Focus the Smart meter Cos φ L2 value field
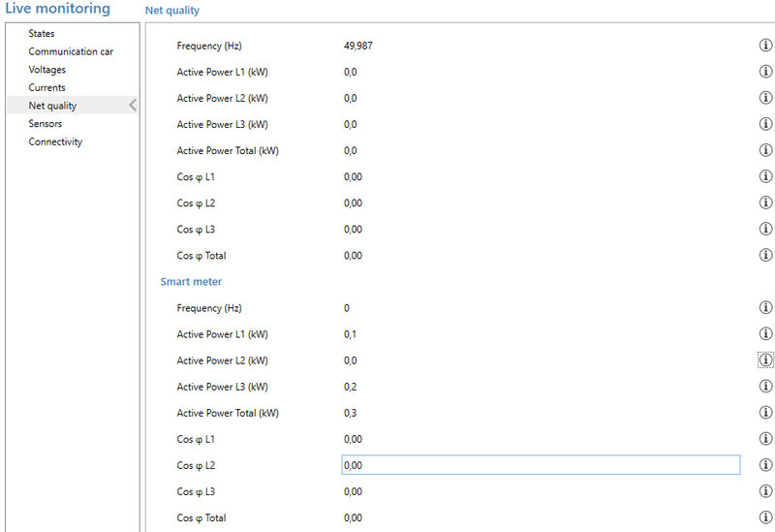The height and width of the screenshot is (532, 775). click(541, 465)
